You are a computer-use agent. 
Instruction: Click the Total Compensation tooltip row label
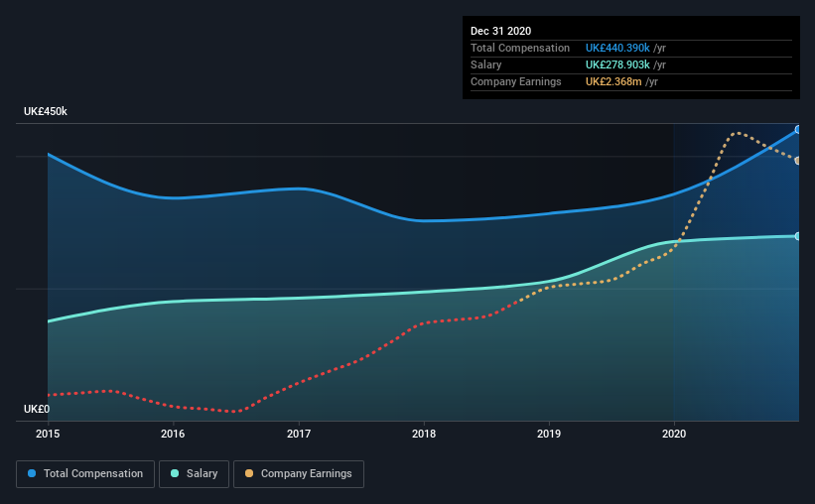click(x=520, y=48)
